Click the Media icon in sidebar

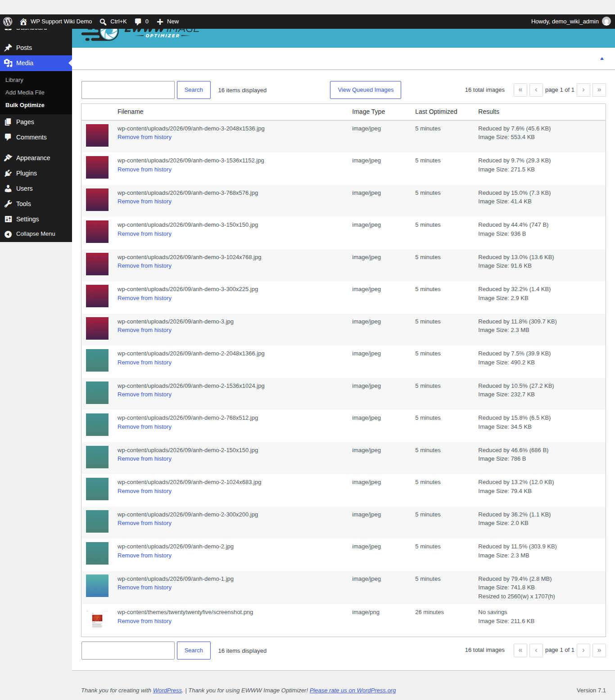tap(8, 63)
